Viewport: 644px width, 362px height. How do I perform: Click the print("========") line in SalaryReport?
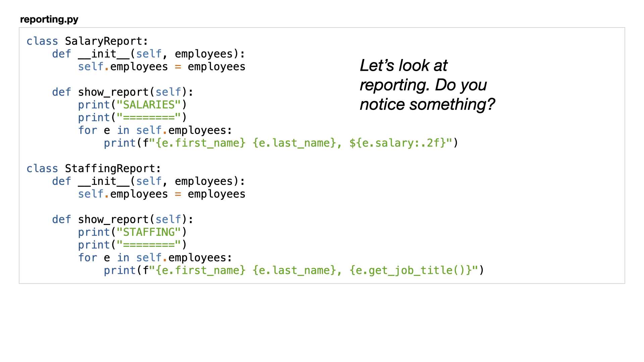pos(132,118)
